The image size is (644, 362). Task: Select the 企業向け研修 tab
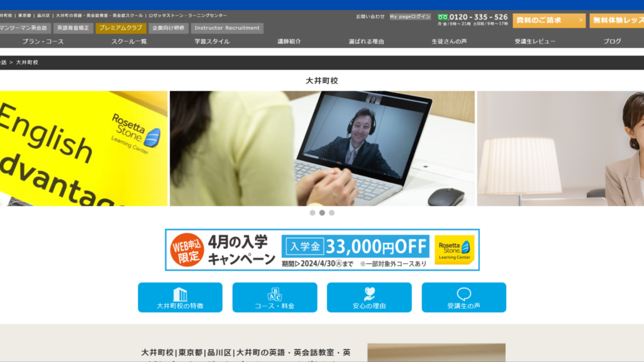point(169,28)
